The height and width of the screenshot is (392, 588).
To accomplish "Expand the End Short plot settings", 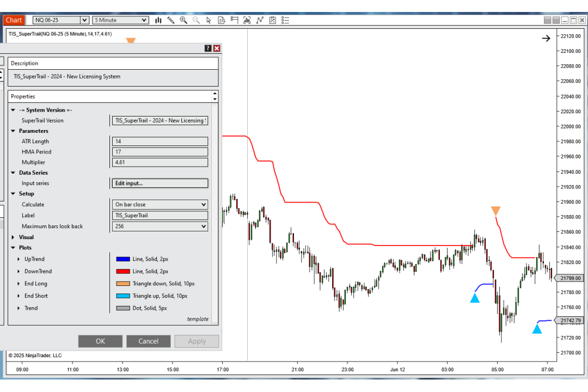I will pyautogui.click(x=19, y=296).
